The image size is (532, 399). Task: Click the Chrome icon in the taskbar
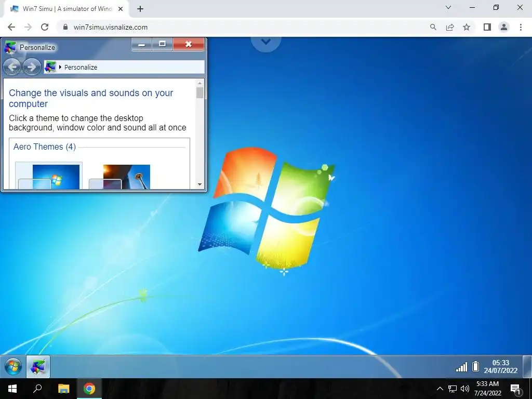pyautogui.click(x=89, y=389)
